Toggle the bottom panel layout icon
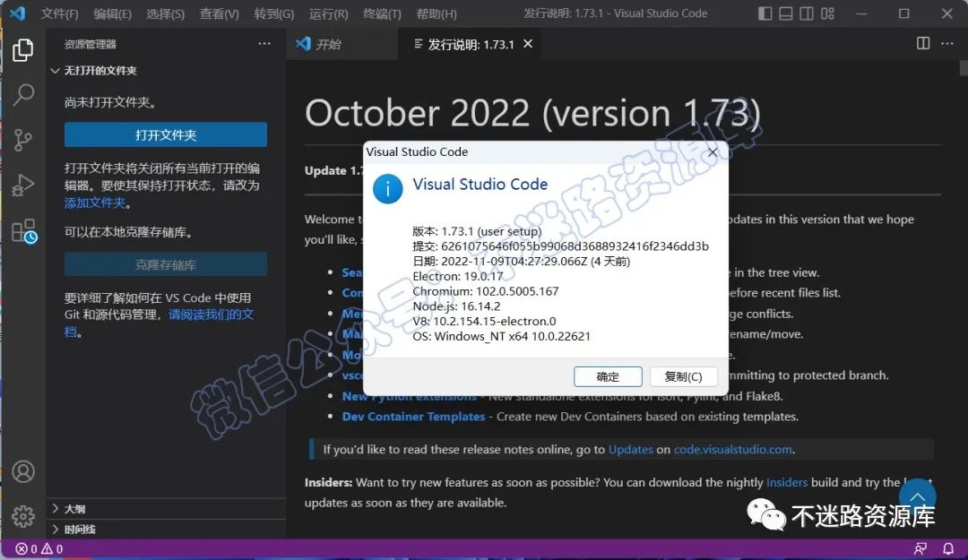 [x=786, y=13]
